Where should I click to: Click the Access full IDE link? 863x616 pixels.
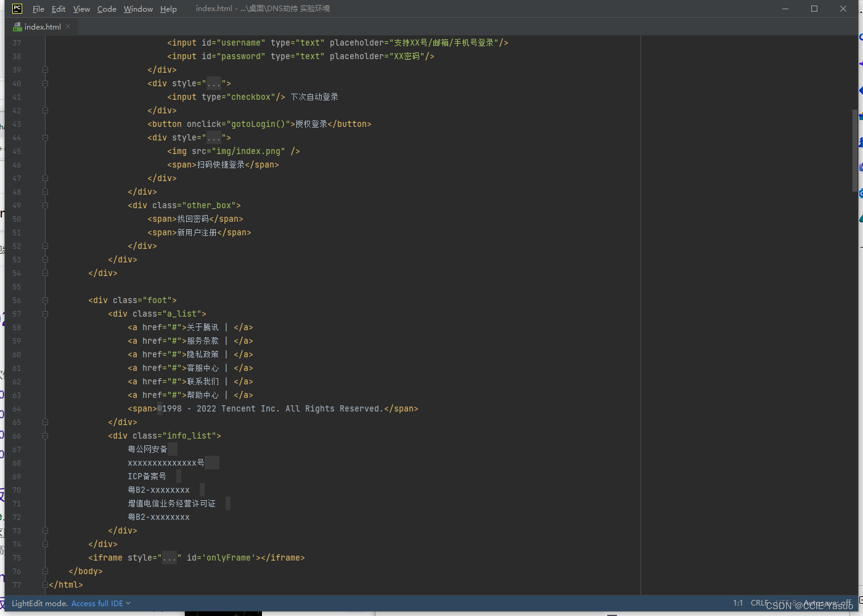click(101, 603)
